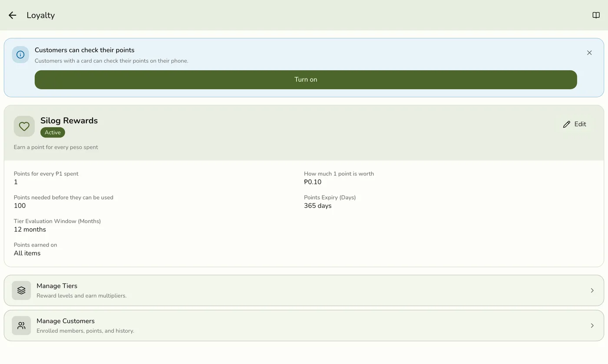The height and width of the screenshot is (364, 608).
Task: Click the 365 days expiry value
Action: [x=317, y=206]
